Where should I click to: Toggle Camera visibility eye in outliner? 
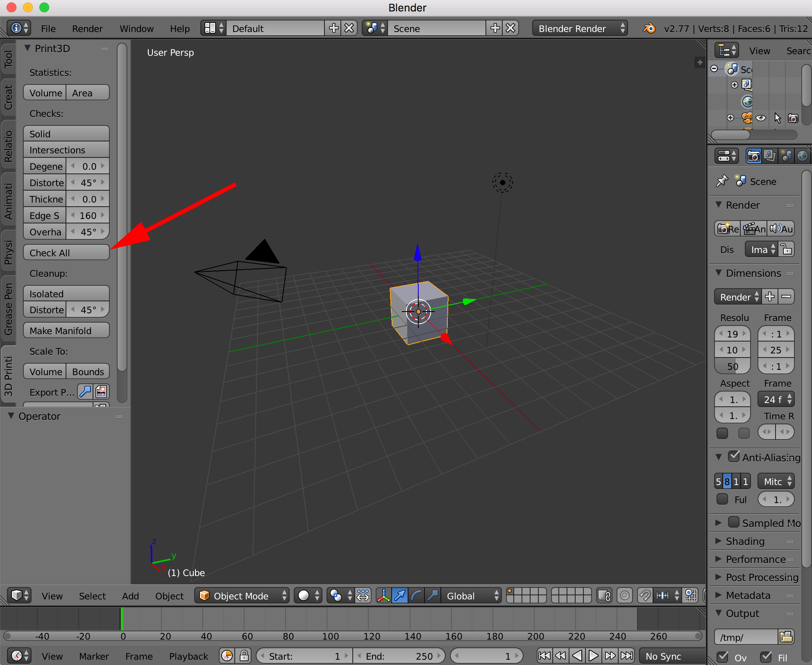point(761,118)
